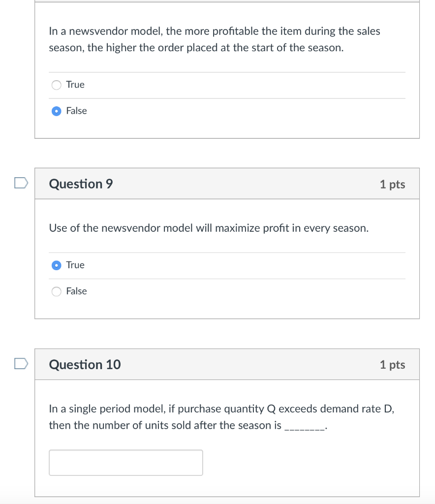Select True radio for the order-size statement
Image resolution: width=435 pixels, height=504 pixels.
click(57, 85)
